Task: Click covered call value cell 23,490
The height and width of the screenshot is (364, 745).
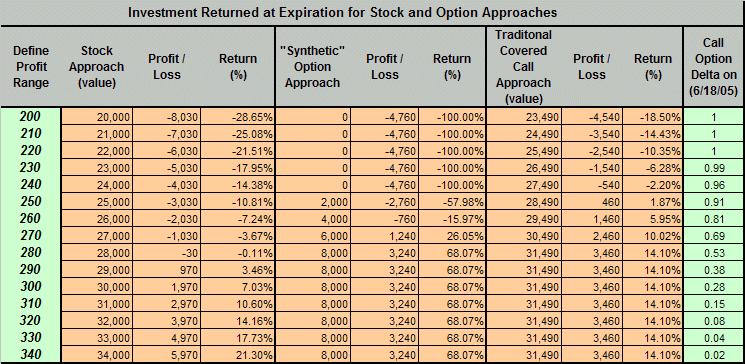Action: [x=524, y=117]
